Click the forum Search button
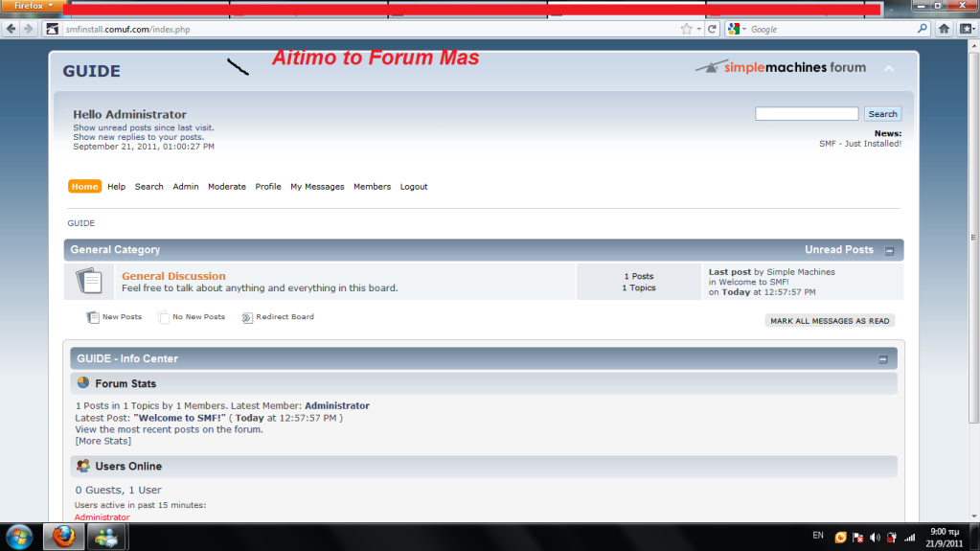Viewport: 980px width, 551px height. tap(882, 114)
